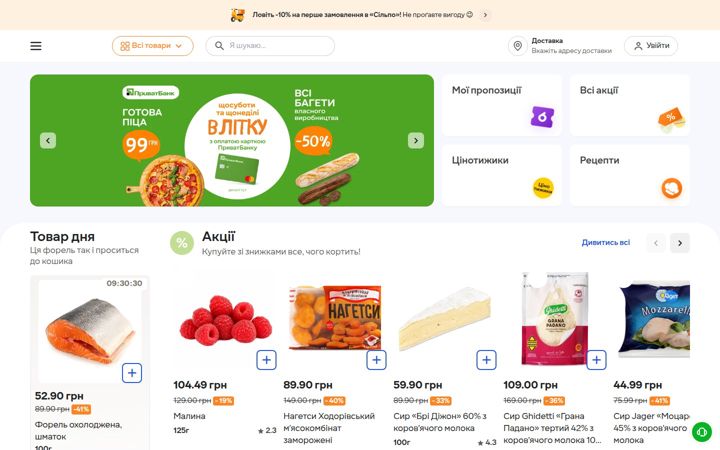
Task: Click the Увійти login button
Action: [x=651, y=46]
